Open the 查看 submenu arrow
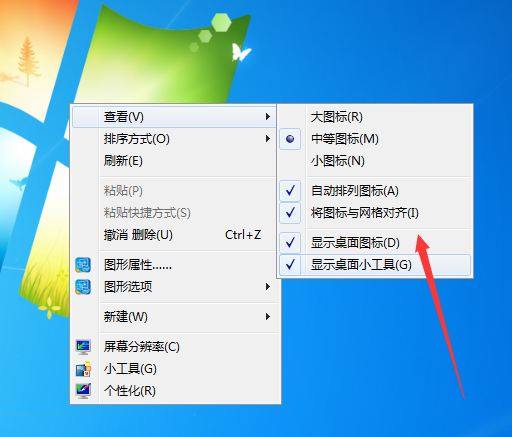The height and width of the screenshot is (437, 512). point(268,117)
